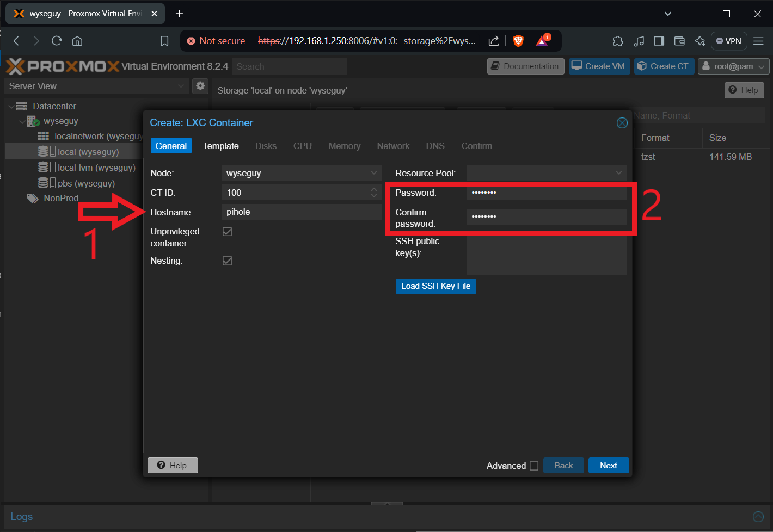The width and height of the screenshot is (773, 532).
Task: Close the LXC Container dialog
Action: point(622,123)
